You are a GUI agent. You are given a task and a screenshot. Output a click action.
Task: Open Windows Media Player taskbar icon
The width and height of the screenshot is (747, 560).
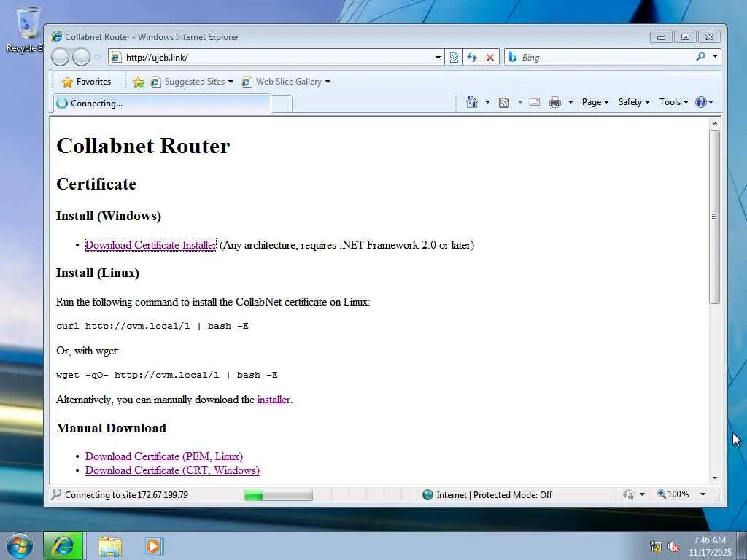[153, 545]
